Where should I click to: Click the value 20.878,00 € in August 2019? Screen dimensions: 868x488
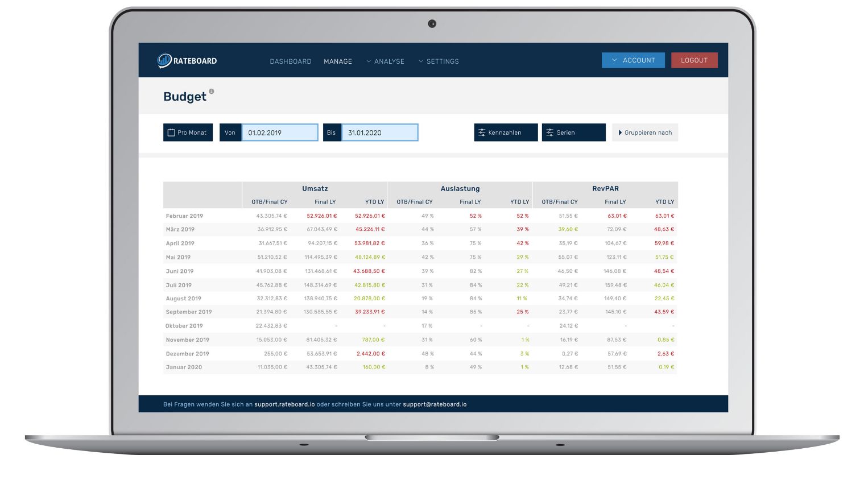click(370, 299)
